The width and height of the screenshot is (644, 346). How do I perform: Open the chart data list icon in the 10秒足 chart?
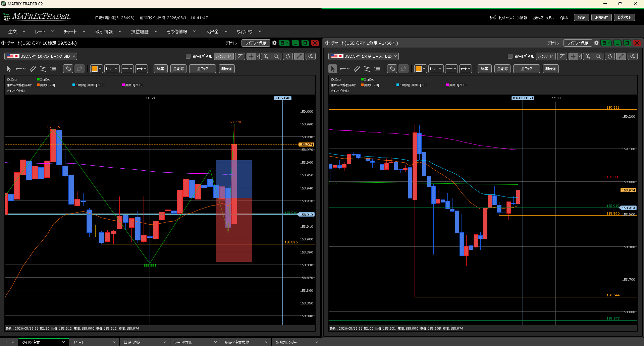pyautogui.click(x=240, y=56)
